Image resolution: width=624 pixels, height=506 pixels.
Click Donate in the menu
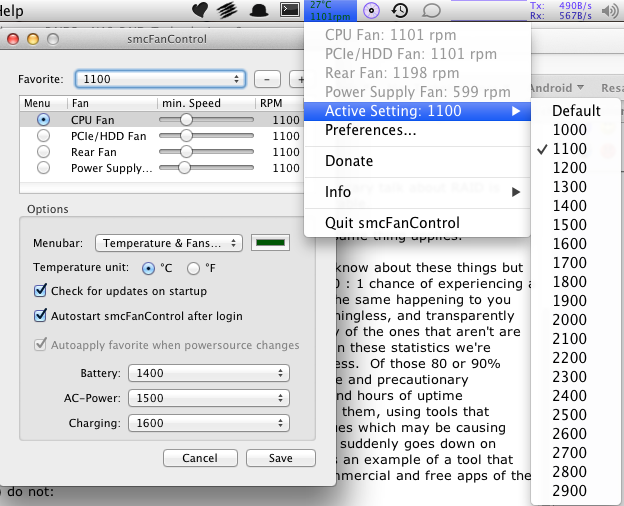[417, 161]
